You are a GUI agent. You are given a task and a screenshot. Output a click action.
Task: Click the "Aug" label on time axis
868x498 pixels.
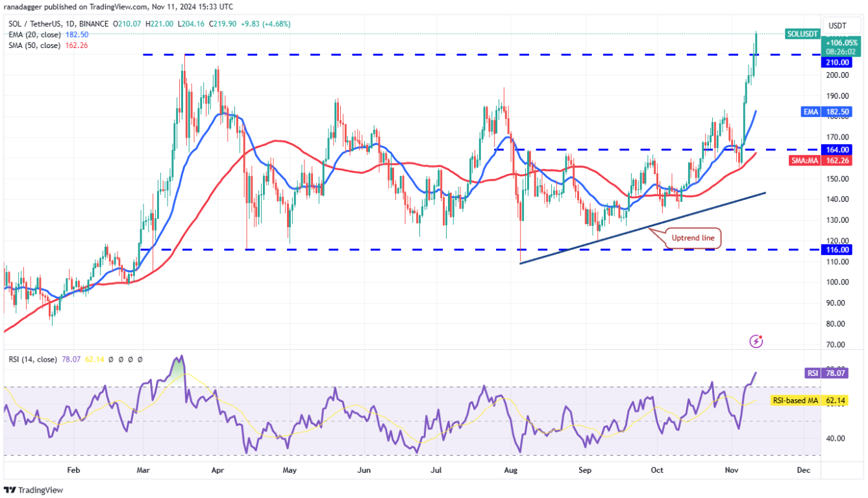point(510,469)
